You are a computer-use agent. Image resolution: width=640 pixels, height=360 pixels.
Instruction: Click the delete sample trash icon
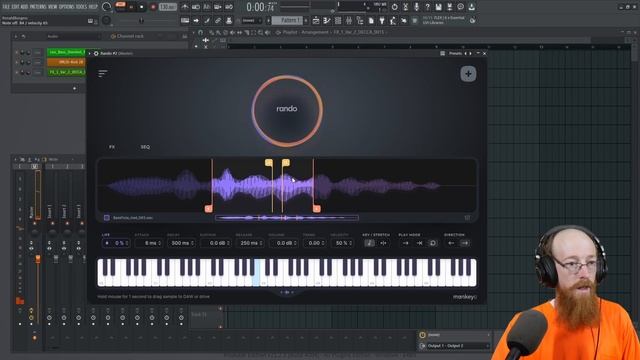(x=468, y=218)
